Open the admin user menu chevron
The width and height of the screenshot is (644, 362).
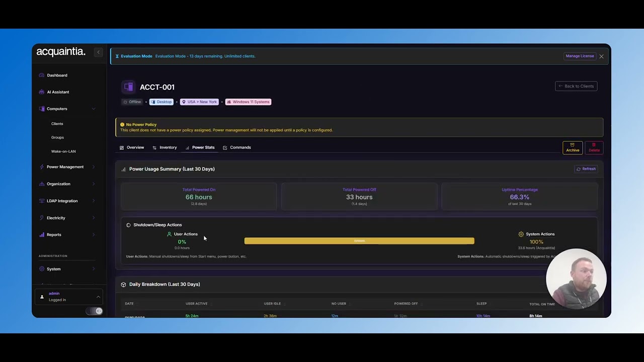pos(98,297)
